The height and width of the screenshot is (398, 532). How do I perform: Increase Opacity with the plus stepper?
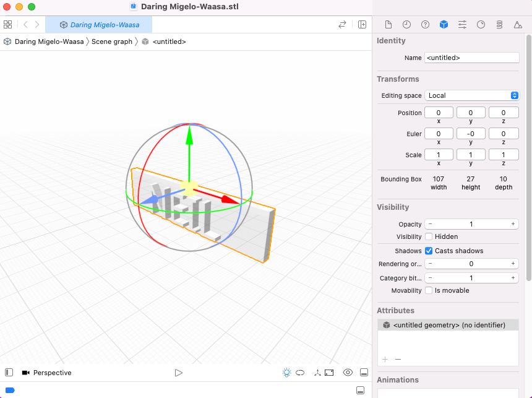(513, 224)
